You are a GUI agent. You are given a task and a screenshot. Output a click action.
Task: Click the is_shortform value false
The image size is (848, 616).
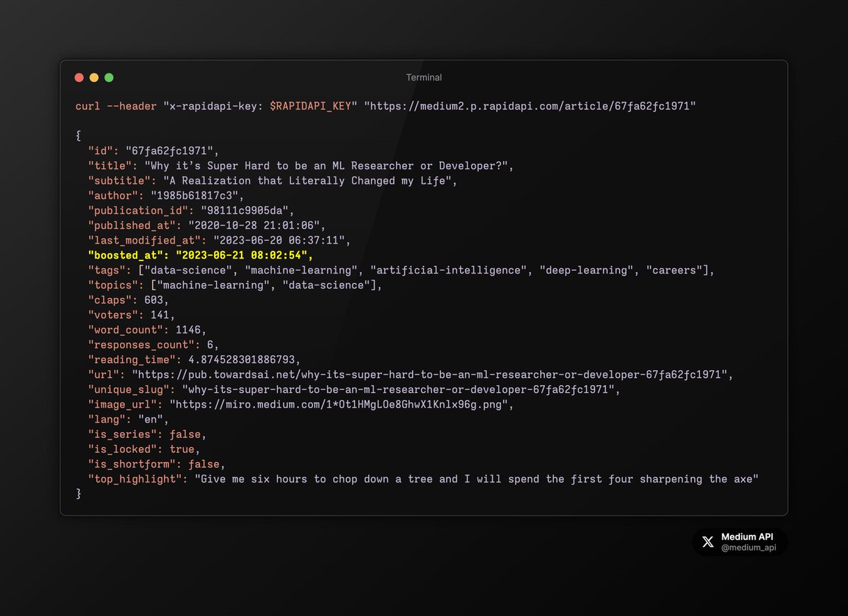coord(205,464)
